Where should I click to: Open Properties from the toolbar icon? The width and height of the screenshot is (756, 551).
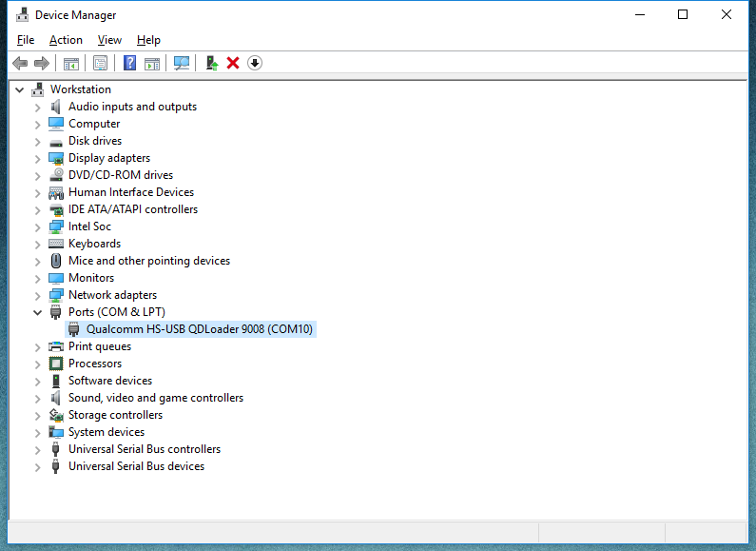coord(100,63)
